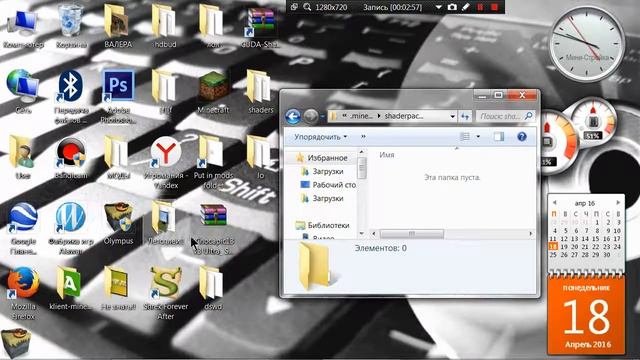Open the Сеть network icon
Viewport: 640px width, 360px height.
(23, 91)
